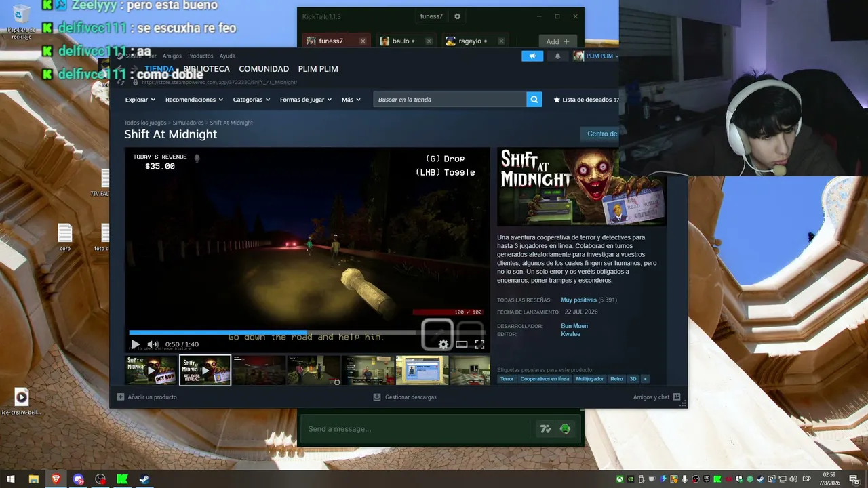Mute the trailer volume
Image resolution: width=868 pixels, height=488 pixels.
coord(153,344)
